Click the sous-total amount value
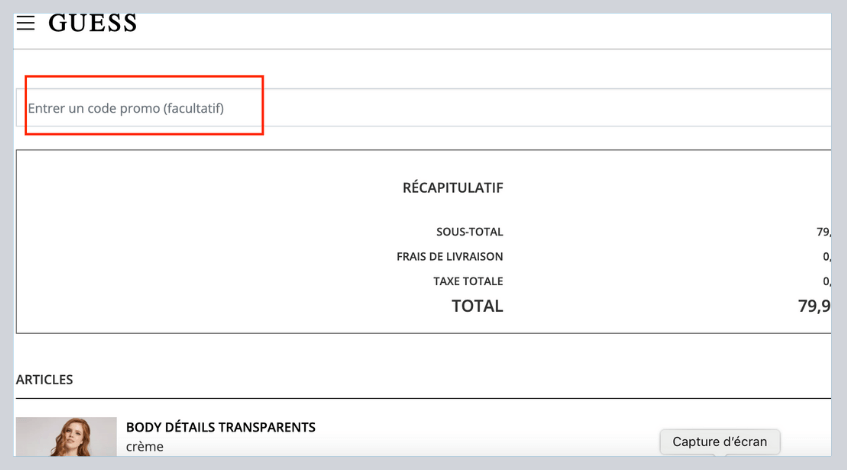847x470 pixels. (823, 232)
